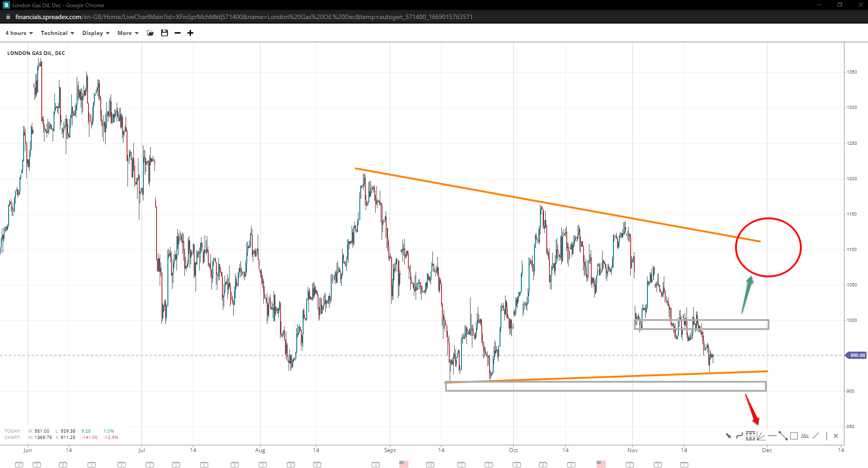Expand the Technical indicators menu
Screen dimensions: 868x468
click(57, 33)
